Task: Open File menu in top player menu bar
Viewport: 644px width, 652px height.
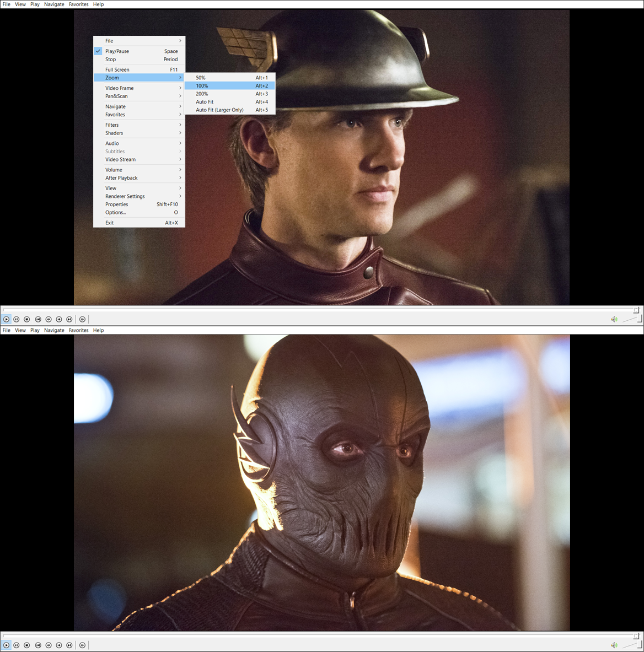Action: click(x=7, y=4)
